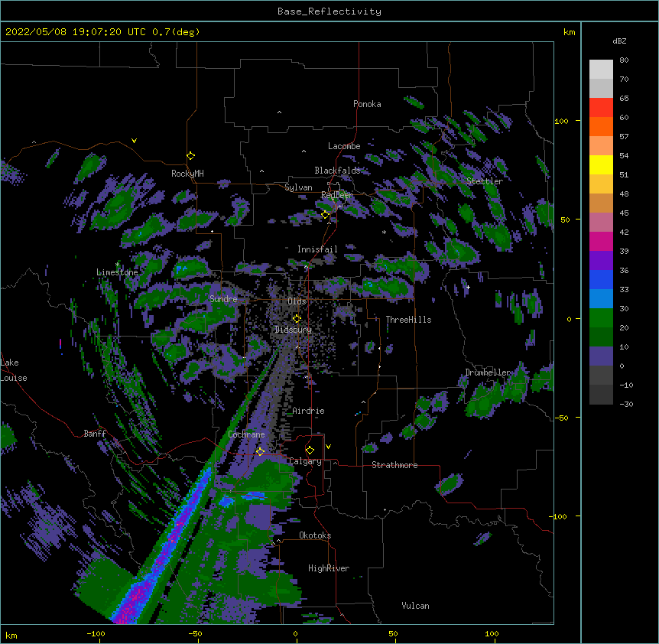659x644 pixels.
Task: Click the Banff city label
Action: tap(95, 434)
